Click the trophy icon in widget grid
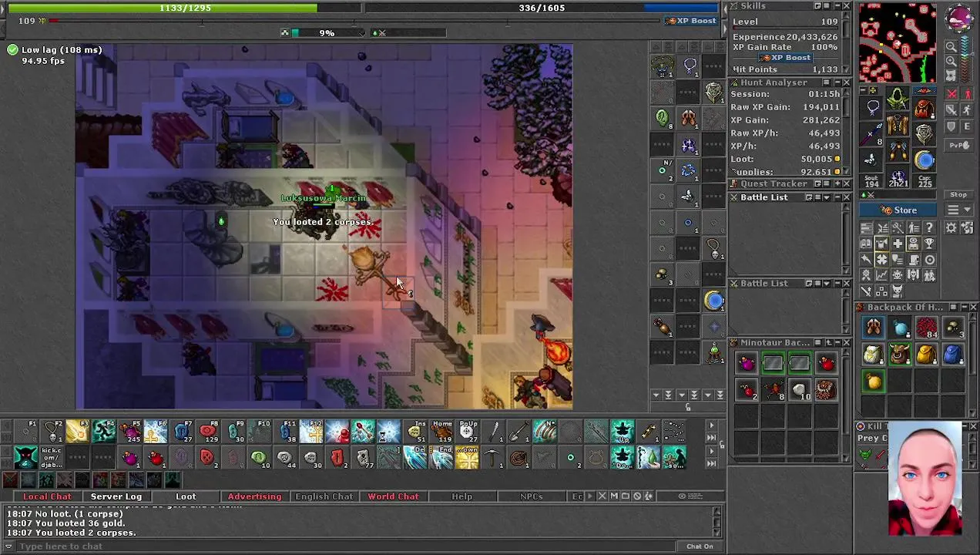The height and width of the screenshot is (555, 980). tap(930, 244)
